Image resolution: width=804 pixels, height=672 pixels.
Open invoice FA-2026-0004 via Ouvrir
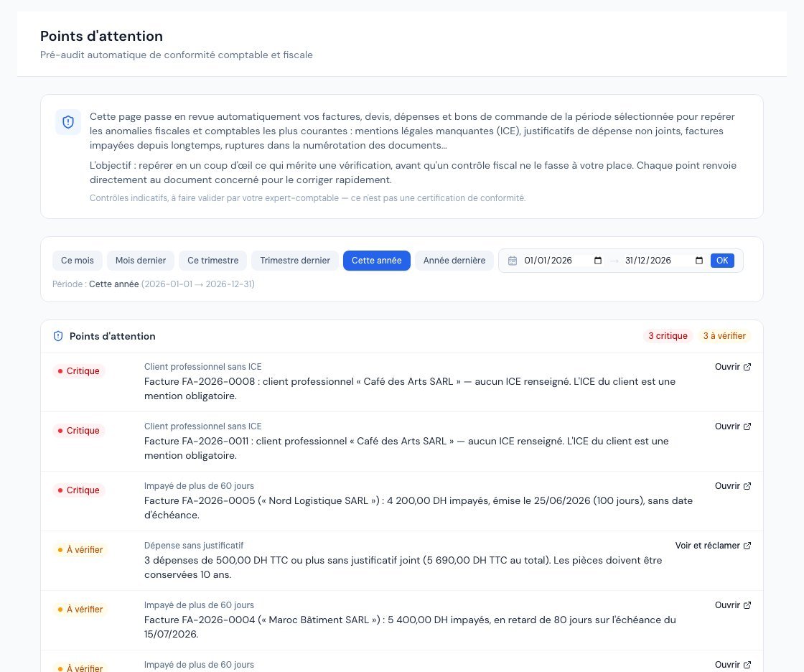click(733, 605)
